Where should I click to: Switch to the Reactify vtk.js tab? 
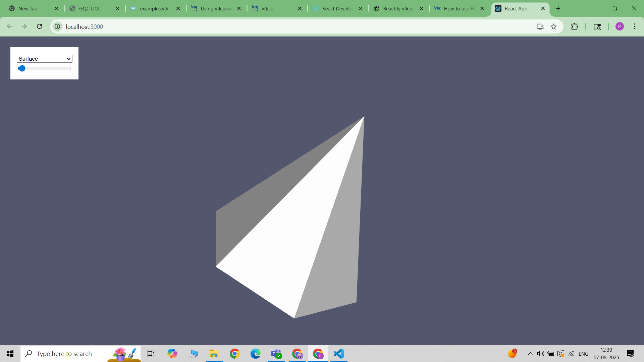[398, 8]
